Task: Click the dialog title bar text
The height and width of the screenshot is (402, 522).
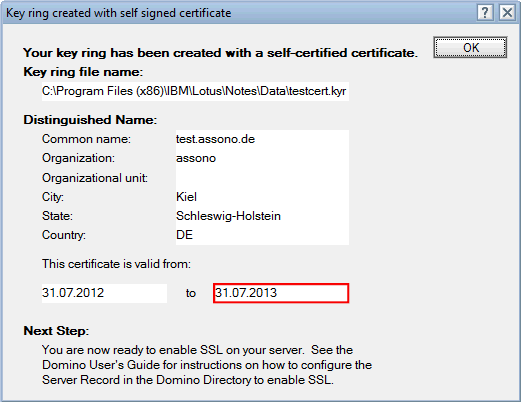Action: (119, 13)
